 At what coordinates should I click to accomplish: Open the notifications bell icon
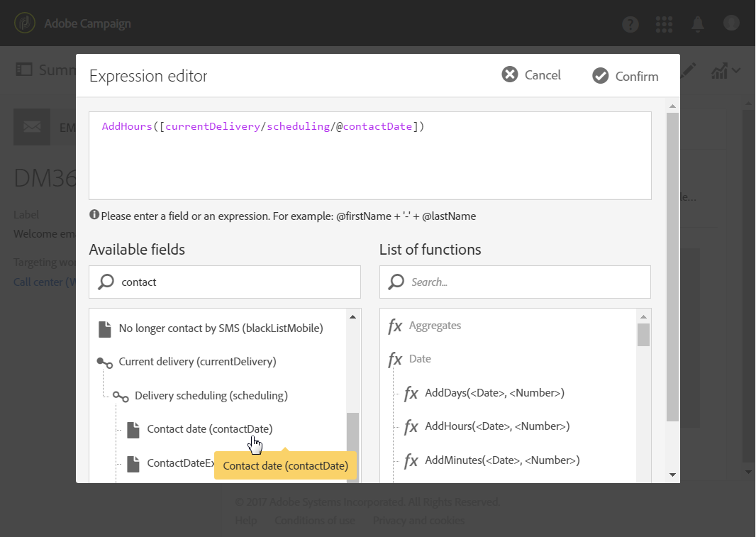point(698,24)
